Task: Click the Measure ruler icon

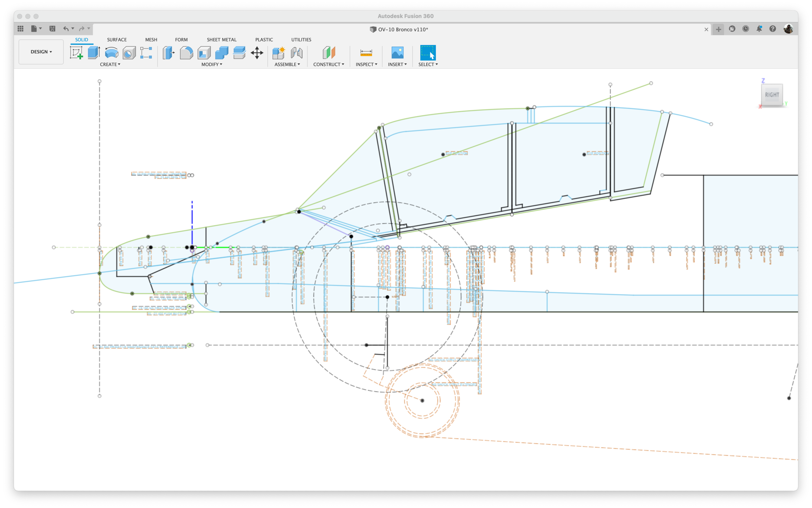Action: point(366,53)
